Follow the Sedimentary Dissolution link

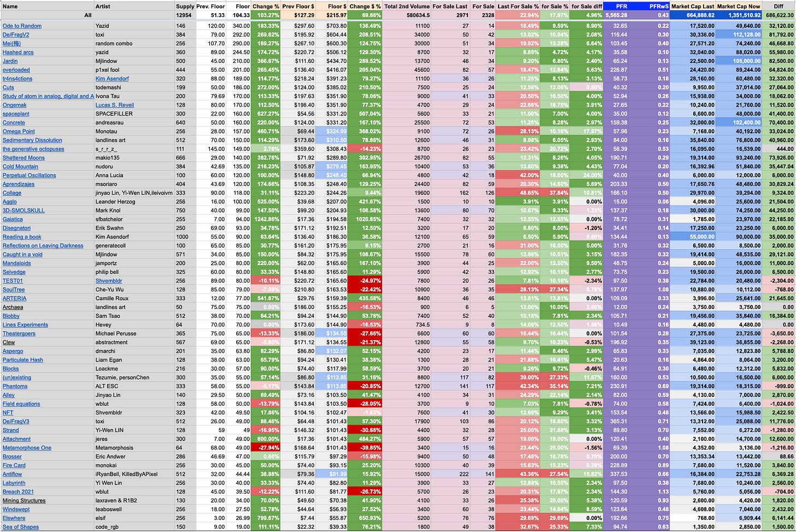pos(32,140)
